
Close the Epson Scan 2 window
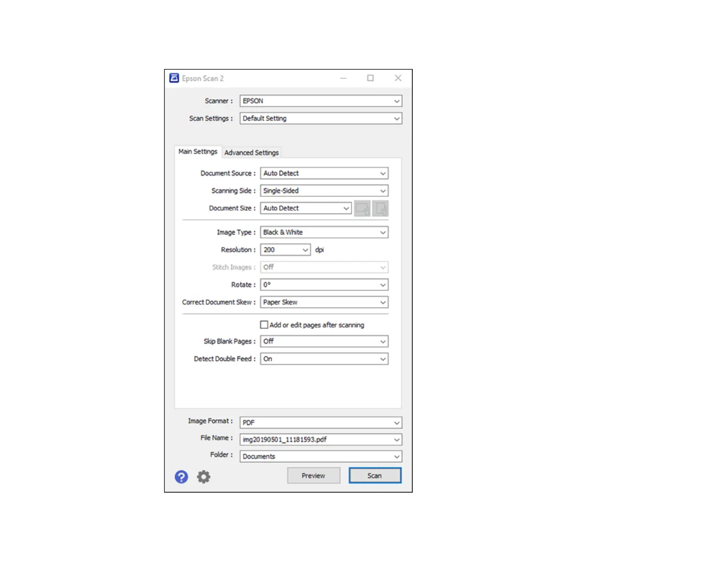click(x=398, y=78)
